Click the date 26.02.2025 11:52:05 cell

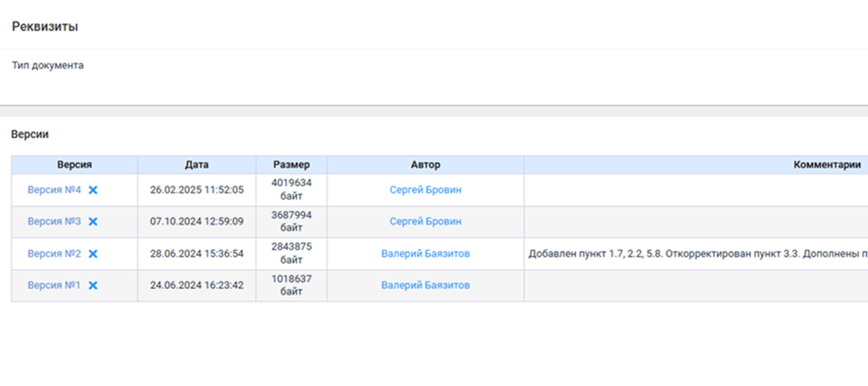click(197, 190)
